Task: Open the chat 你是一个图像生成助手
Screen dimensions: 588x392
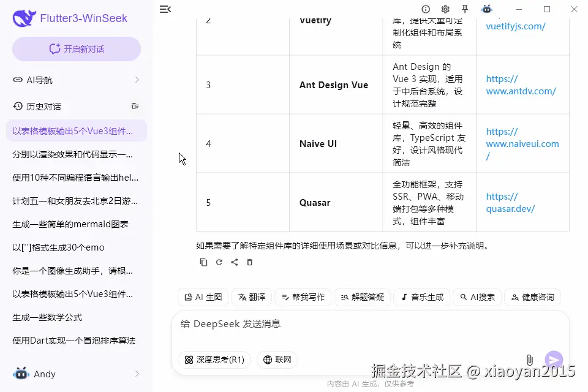Action: click(77, 271)
